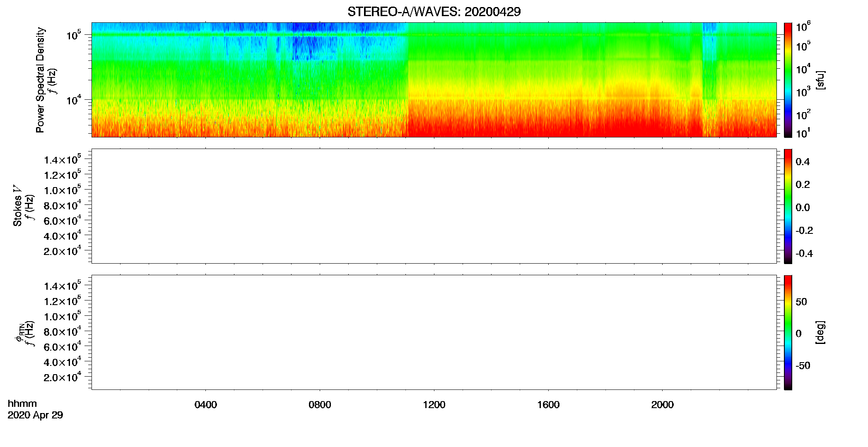The width and height of the screenshot is (868, 447).
Task: Click the empty phi RTN plot panel
Action: coord(434,332)
